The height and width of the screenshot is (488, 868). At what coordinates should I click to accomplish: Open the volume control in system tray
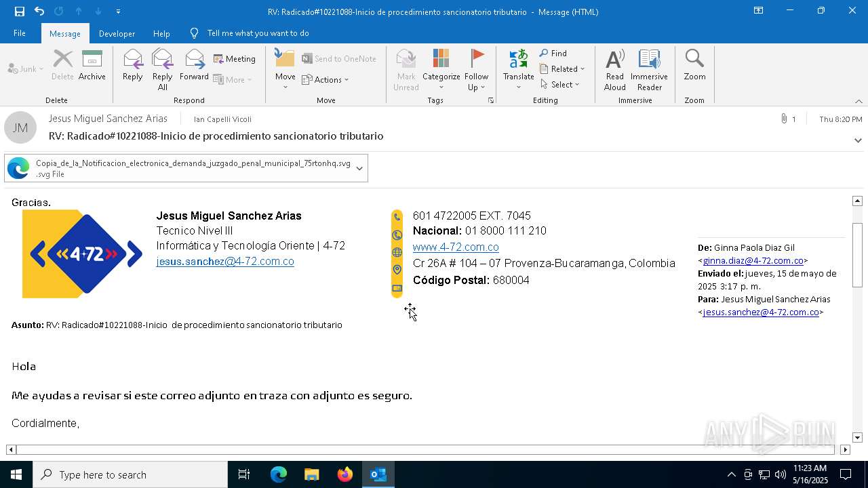tap(781, 474)
